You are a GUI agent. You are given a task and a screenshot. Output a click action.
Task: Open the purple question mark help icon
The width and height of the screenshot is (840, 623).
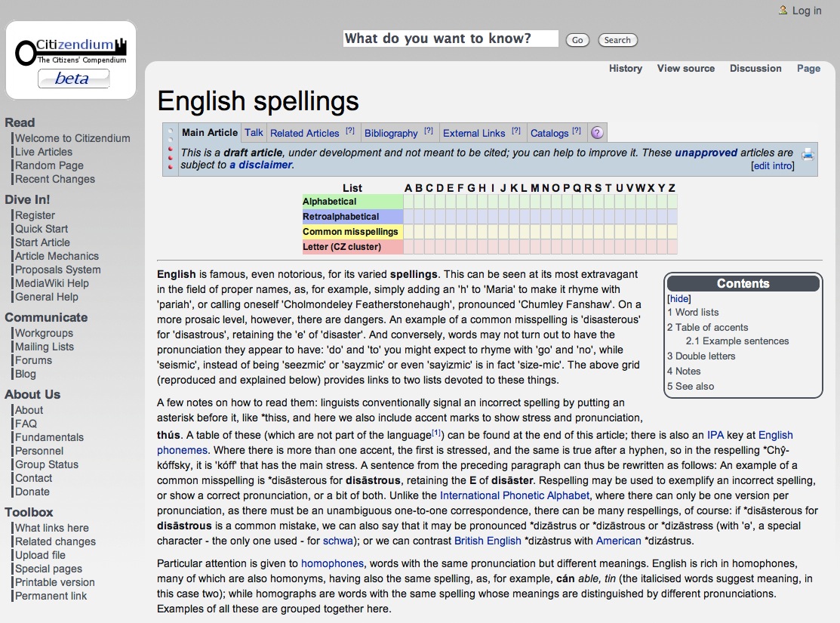597,133
